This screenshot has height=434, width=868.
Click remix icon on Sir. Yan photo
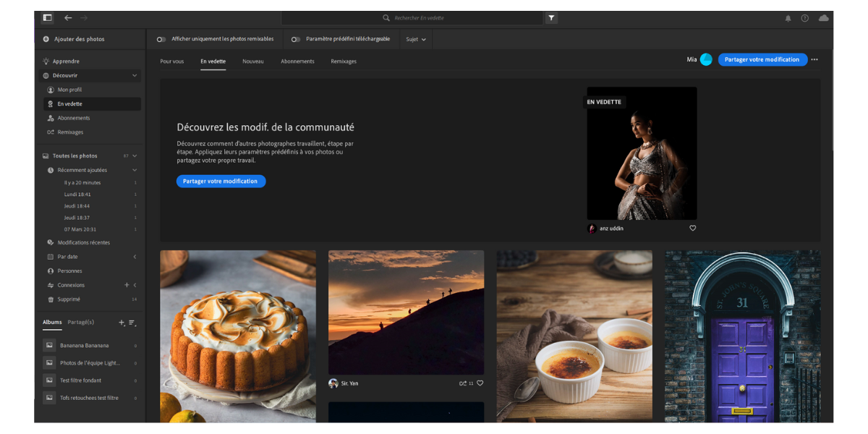(463, 383)
